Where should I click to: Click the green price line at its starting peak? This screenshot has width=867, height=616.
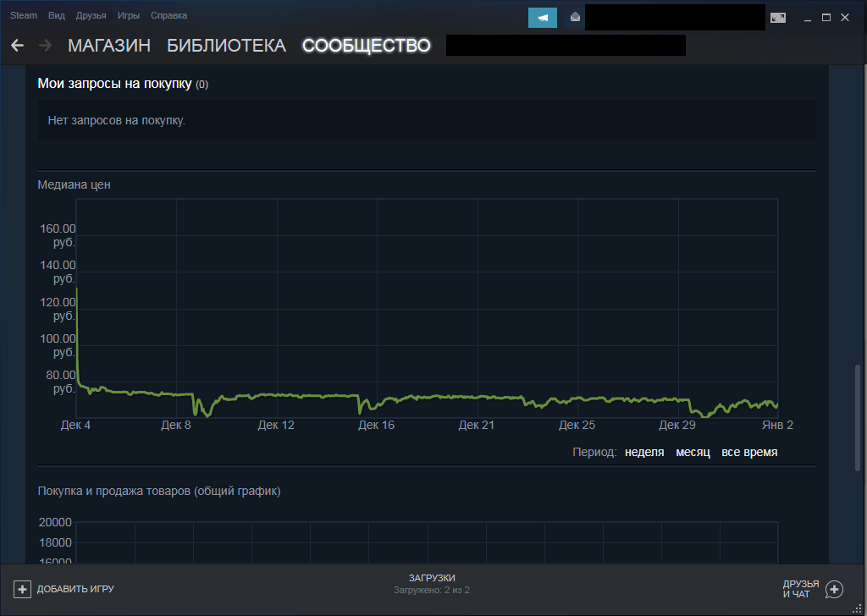coord(76,290)
